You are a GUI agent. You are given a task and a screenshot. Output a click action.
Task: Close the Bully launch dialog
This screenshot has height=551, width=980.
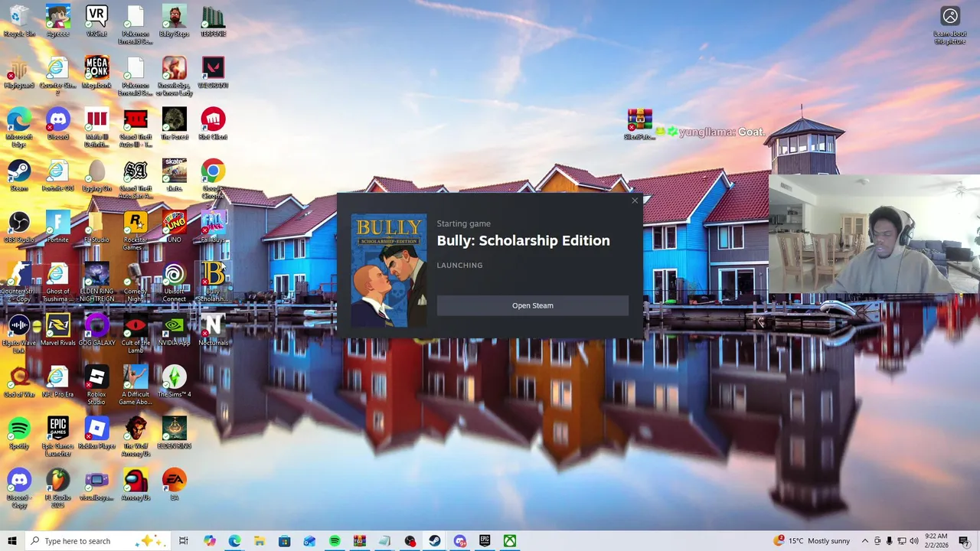635,201
